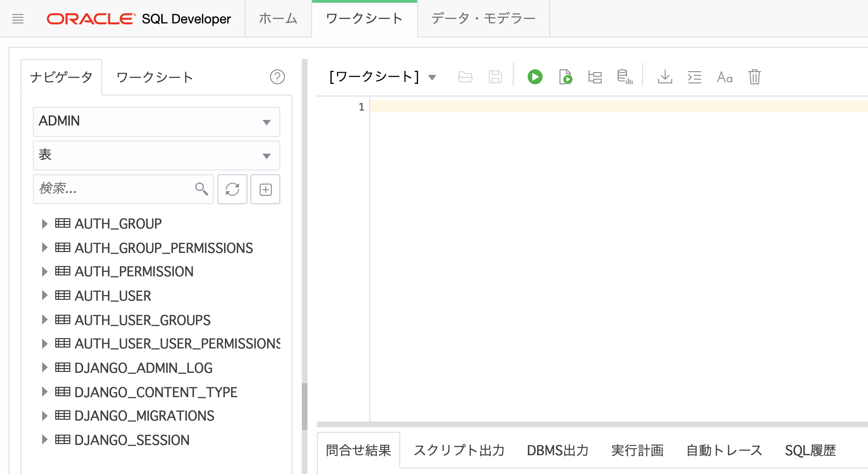Viewport: 868px width, 474px height.
Task: Expand the DJANGO_ADMIN_LOG table node
Action: [x=45, y=368]
